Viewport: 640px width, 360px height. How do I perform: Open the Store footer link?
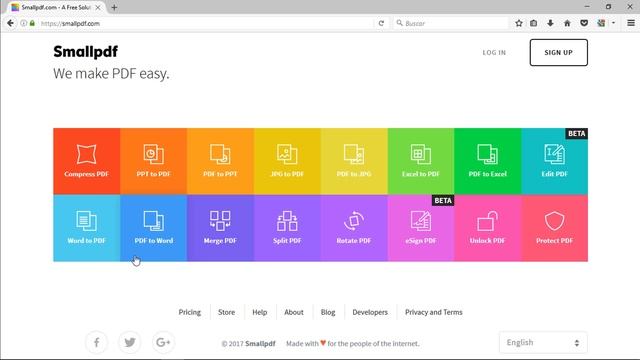point(227,312)
